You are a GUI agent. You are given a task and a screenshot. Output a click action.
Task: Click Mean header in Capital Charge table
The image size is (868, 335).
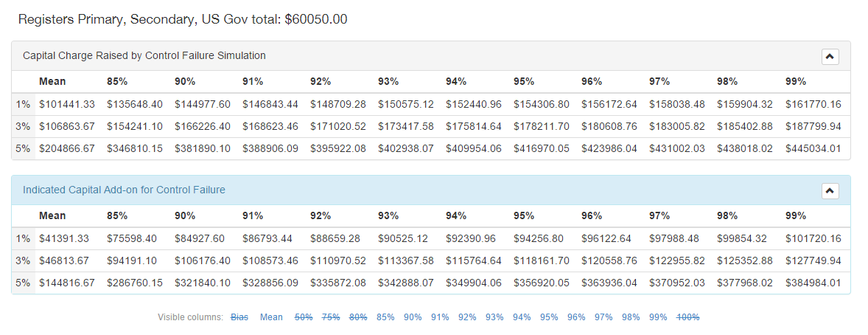click(52, 81)
